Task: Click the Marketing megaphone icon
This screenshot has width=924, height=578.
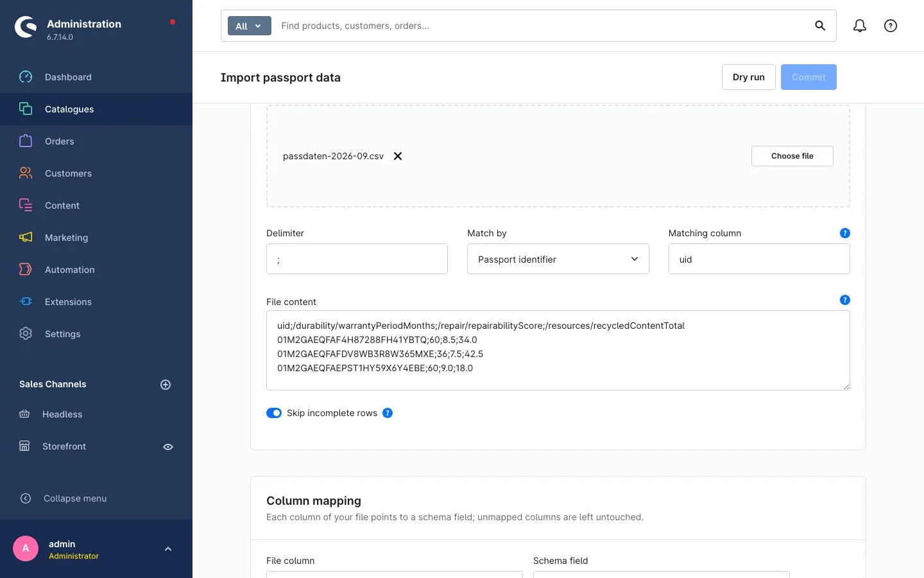Action: pos(26,238)
